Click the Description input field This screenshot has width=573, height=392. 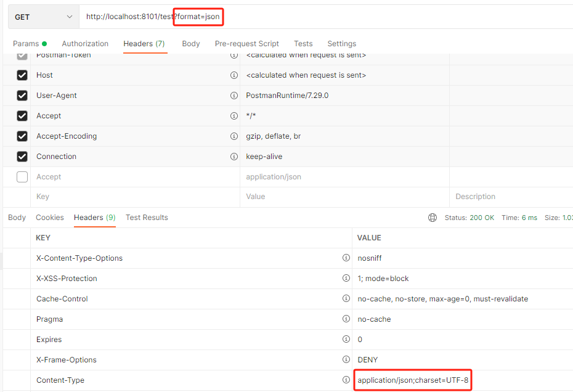click(x=511, y=197)
